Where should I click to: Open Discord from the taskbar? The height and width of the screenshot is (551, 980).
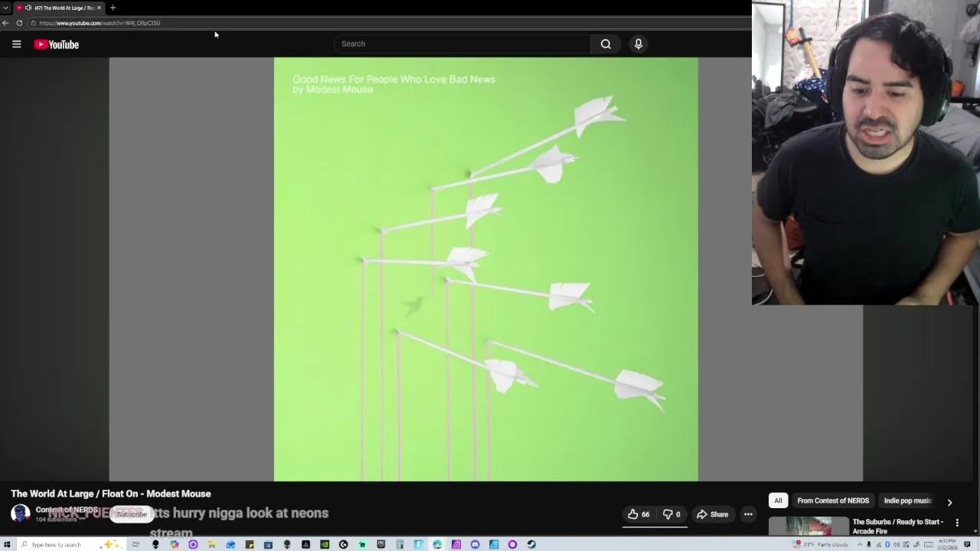pos(475,544)
